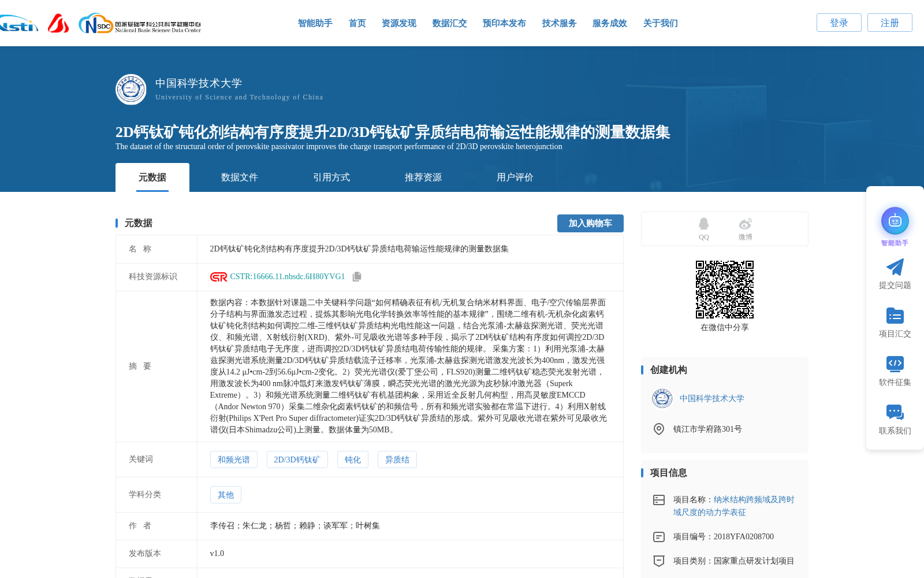The width and height of the screenshot is (924, 578).
Task: Click the project number 2018YFA0208700
Action: tap(744, 537)
